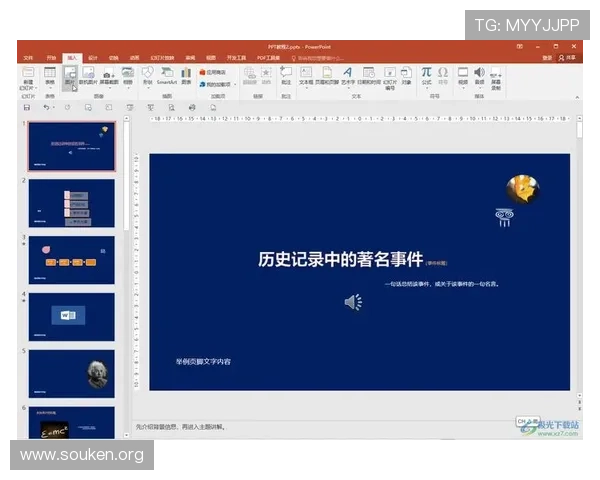The width and height of the screenshot is (600, 480).
Task: Click the Undo arrow icon
Action: [46, 108]
